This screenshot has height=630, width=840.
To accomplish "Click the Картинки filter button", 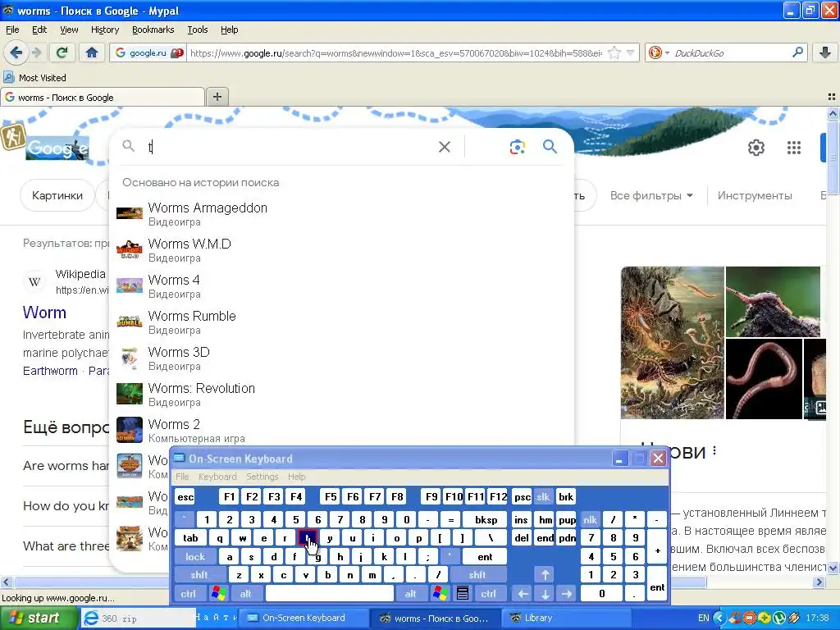I will tap(57, 195).
